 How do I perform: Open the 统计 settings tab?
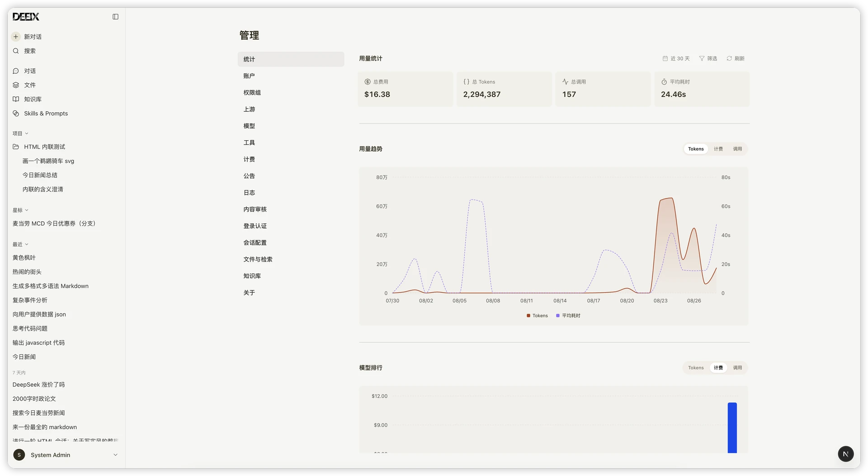click(x=291, y=59)
